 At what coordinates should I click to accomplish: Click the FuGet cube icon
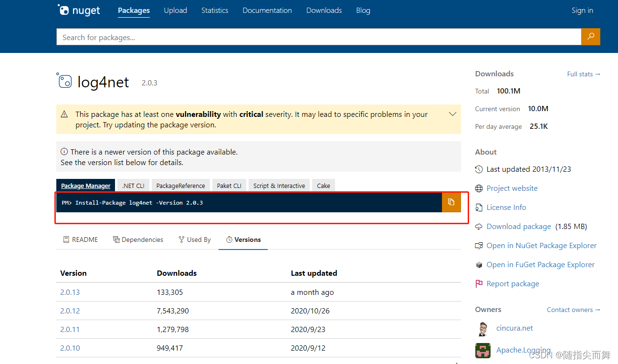tap(479, 265)
